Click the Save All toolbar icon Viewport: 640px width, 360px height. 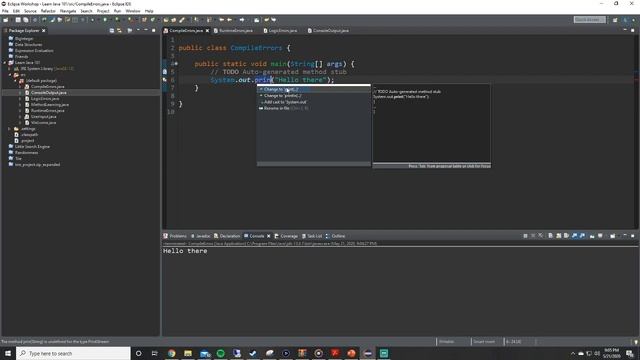pos(26,20)
